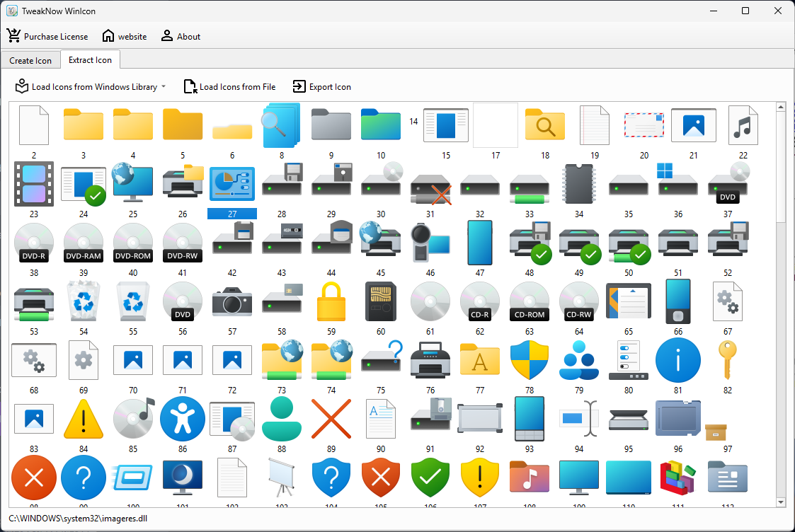Pick the gray folder icon 9

(331, 124)
